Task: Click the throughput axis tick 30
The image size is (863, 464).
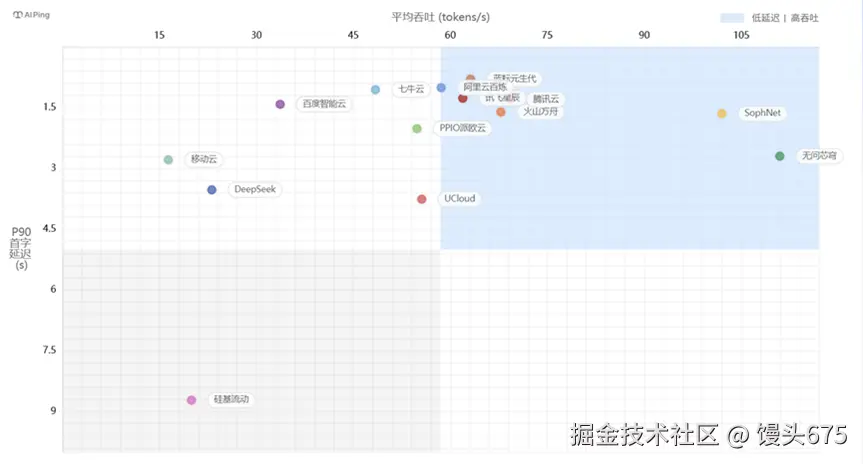Action: (x=256, y=35)
